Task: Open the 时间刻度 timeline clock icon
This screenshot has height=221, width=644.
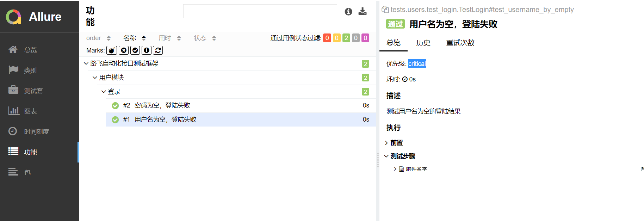Action: point(13,131)
